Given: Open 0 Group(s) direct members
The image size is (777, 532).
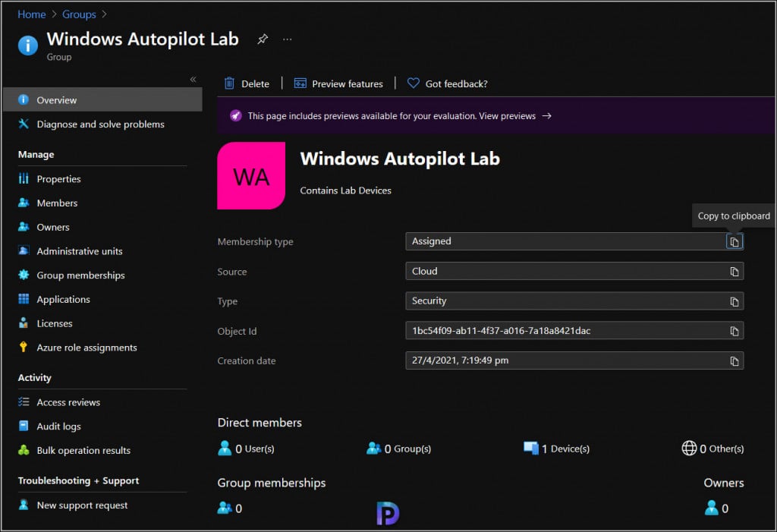Looking at the screenshot, I should (x=398, y=449).
